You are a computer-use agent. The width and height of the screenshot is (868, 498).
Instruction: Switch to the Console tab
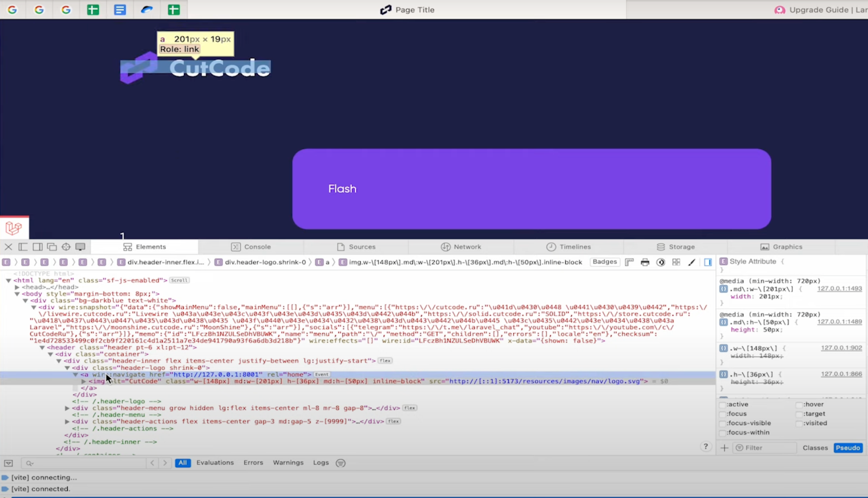pos(251,247)
